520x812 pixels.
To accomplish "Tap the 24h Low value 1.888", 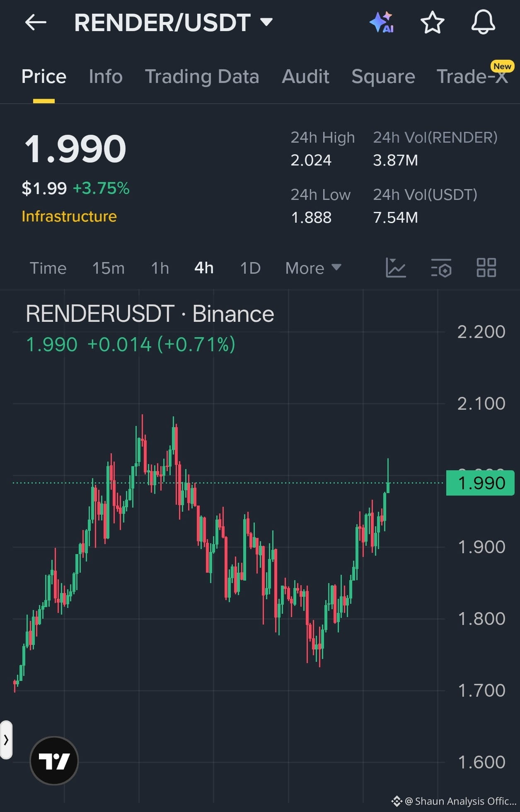I will 311,217.
